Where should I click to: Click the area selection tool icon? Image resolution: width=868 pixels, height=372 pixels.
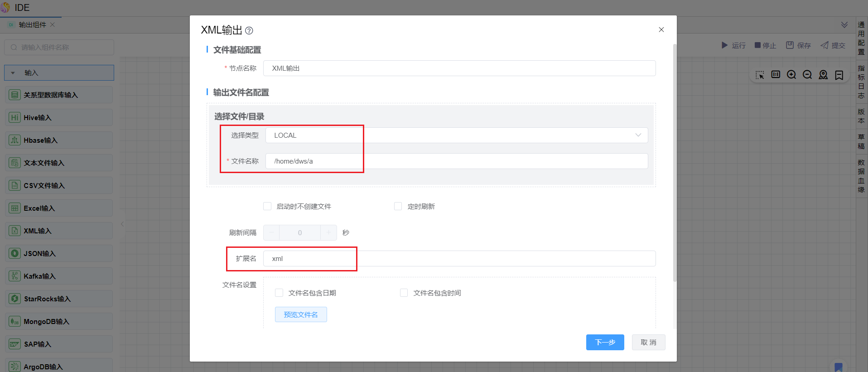click(760, 75)
